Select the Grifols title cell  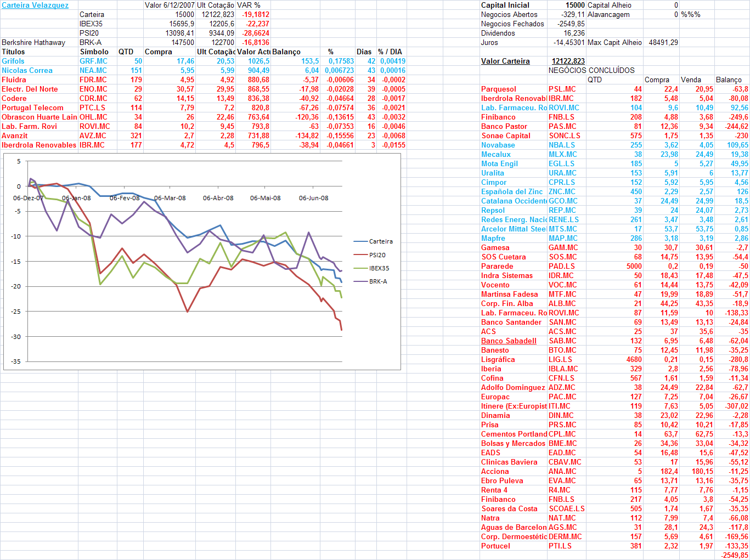[x=13, y=61]
